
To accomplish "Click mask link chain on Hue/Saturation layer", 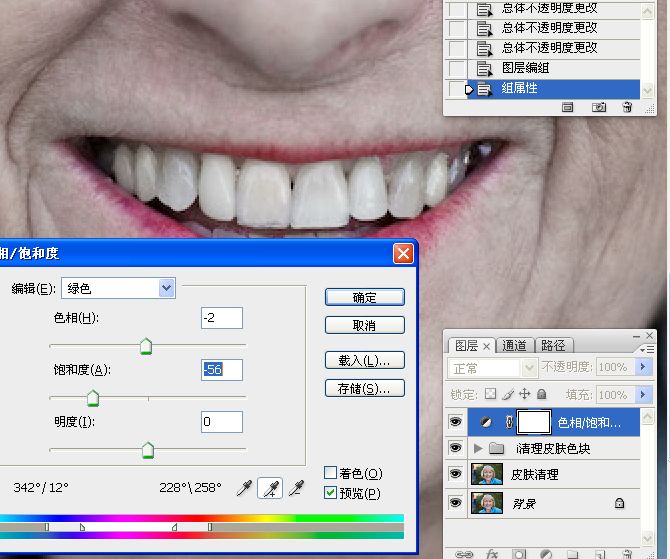I will (509, 422).
